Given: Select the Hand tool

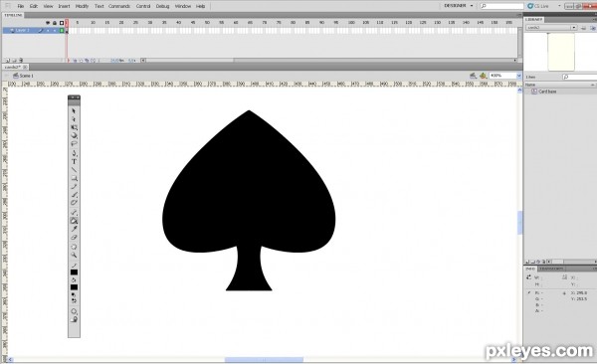Looking at the screenshot, I should click(x=74, y=247).
